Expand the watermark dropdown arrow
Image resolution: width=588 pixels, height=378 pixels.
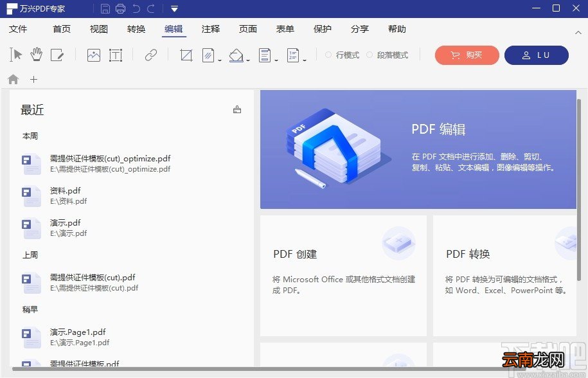click(x=220, y=60)
